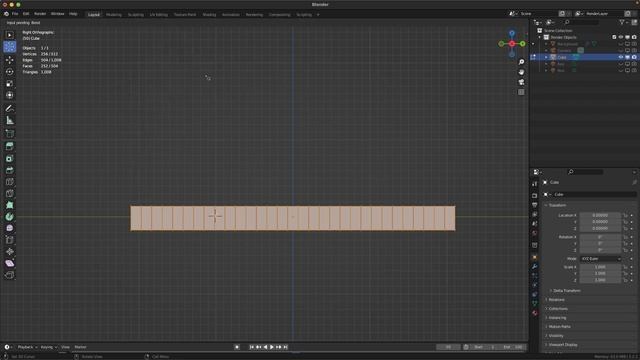Viewport: 640px width, 360px height.
Task: Click the viewport zoom magnifier icon
Action: pyautogui.click(x=521, y=62)
